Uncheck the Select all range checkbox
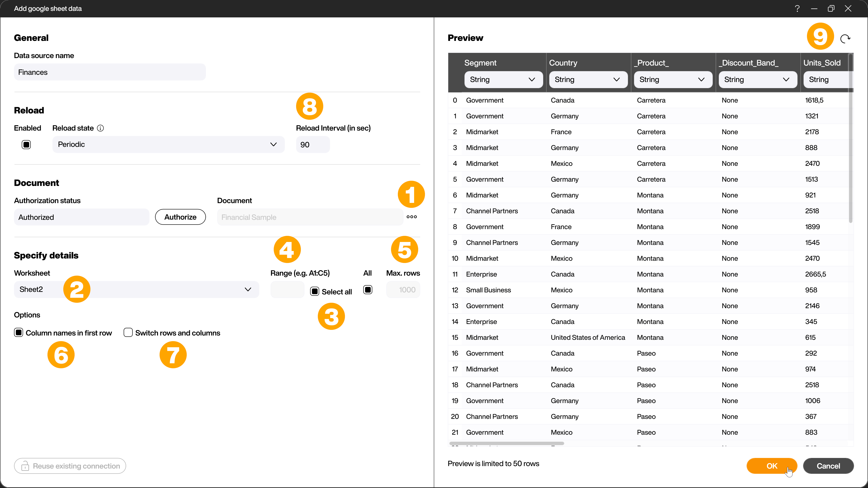 point(314,291)
